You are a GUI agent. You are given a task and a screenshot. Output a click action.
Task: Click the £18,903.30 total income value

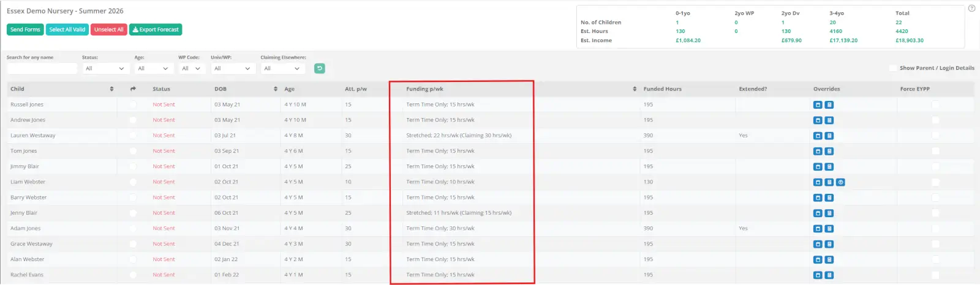[910, 40]
